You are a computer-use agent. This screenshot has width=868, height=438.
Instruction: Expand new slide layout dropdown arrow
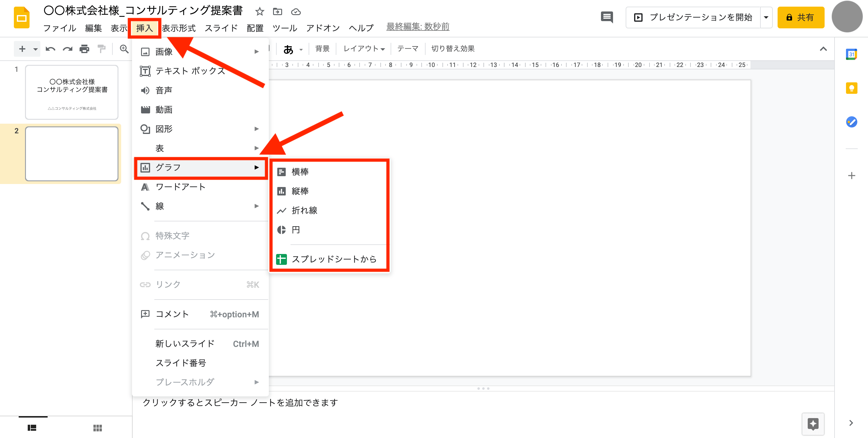(x=35, y=49)
